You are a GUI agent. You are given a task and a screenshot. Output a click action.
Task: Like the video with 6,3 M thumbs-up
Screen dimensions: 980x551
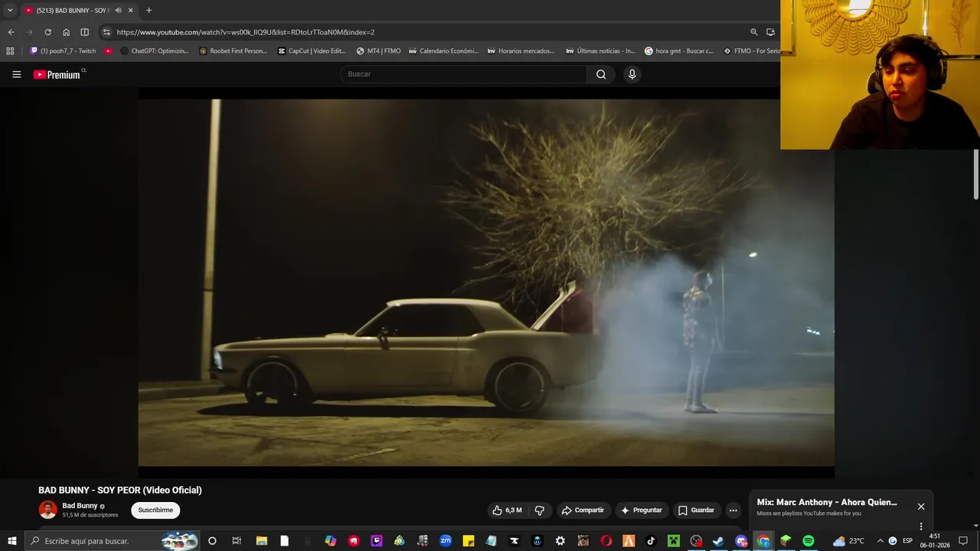[507, 510]
